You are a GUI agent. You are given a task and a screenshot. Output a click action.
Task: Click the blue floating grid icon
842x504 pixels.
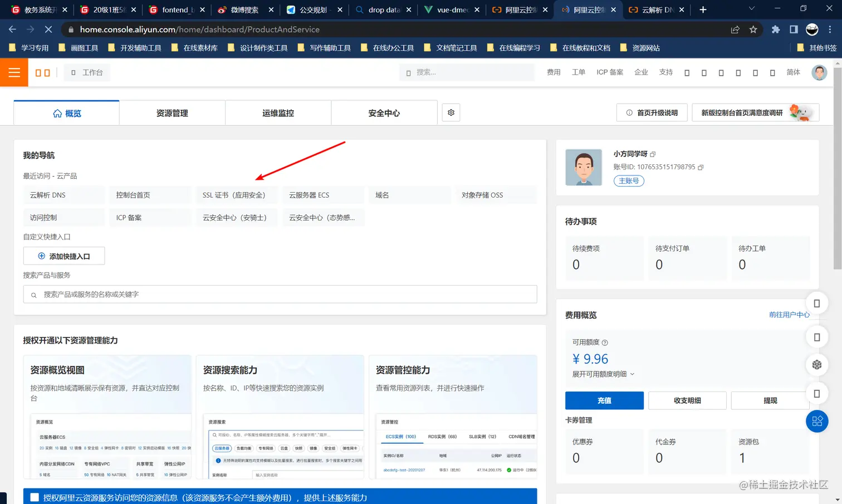coord(817,421)
